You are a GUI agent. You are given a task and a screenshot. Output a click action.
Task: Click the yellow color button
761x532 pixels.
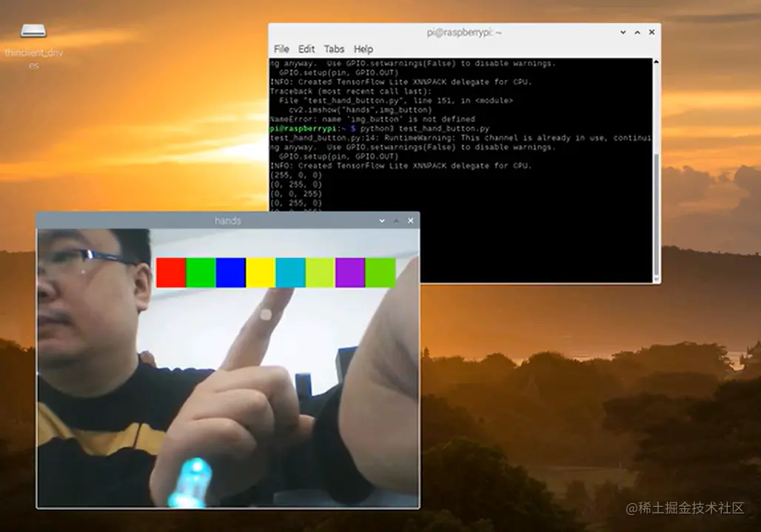261,272
